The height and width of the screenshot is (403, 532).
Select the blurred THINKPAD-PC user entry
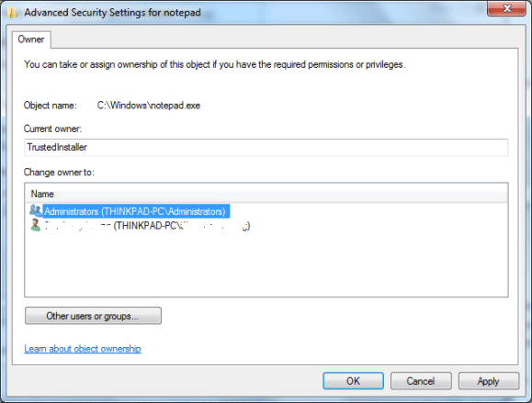147,226
